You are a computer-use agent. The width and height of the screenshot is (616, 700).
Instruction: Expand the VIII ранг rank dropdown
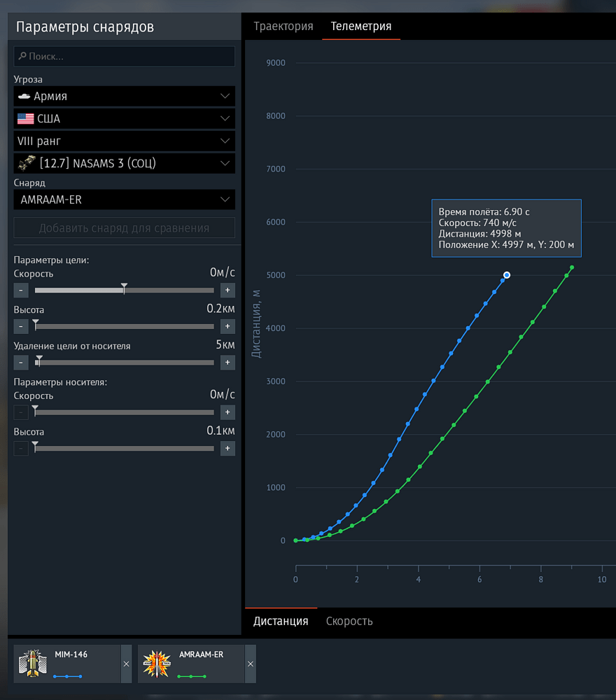coord(125,141)
